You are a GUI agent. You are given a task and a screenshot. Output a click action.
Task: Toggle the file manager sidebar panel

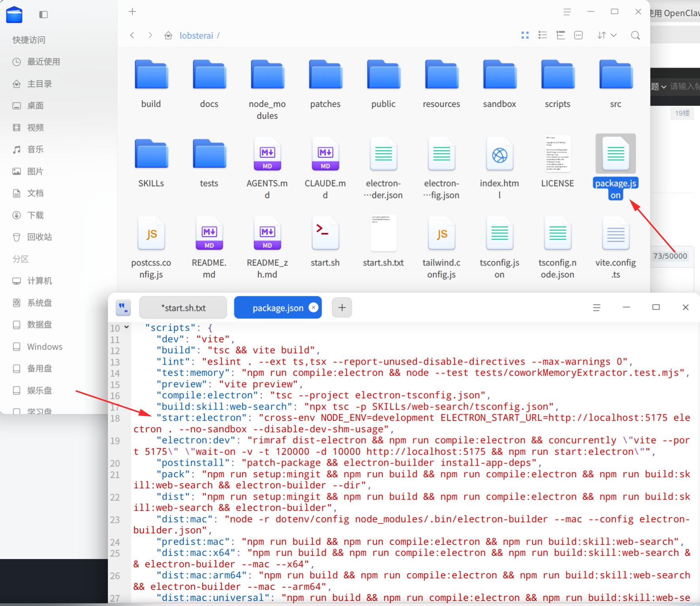pos(43,15)
